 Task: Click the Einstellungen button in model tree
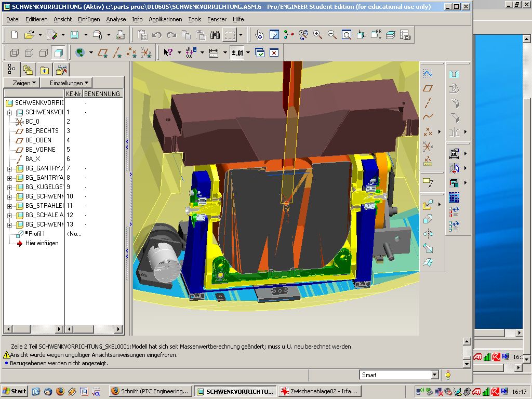(70, 83)
